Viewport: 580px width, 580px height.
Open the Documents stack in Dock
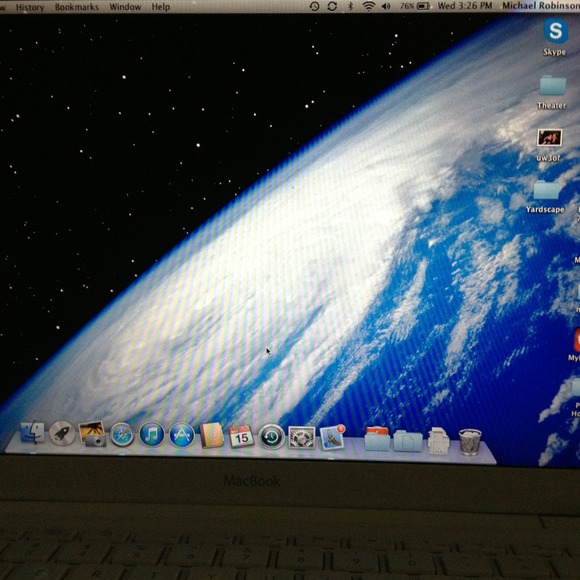(x=408, y=440)
